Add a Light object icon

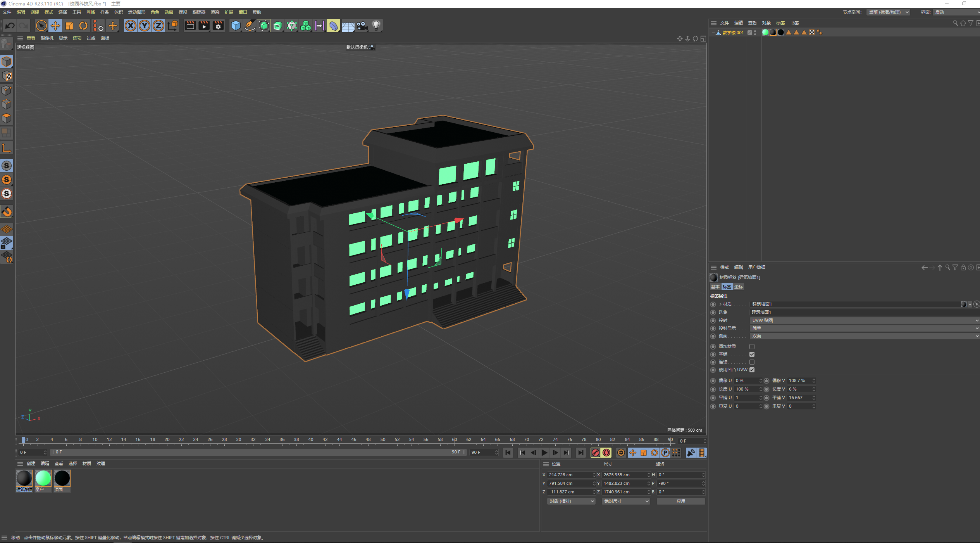(x=376, y=26)
